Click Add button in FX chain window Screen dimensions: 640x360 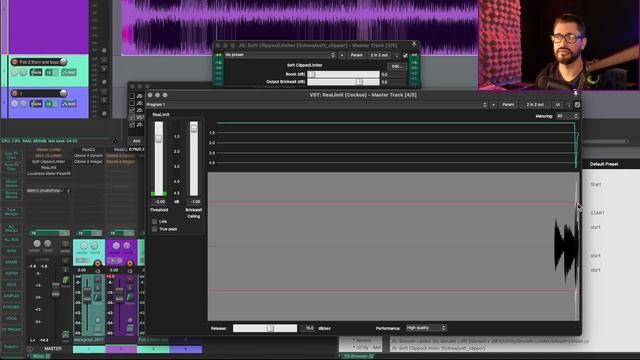click(x=137, y=141)
